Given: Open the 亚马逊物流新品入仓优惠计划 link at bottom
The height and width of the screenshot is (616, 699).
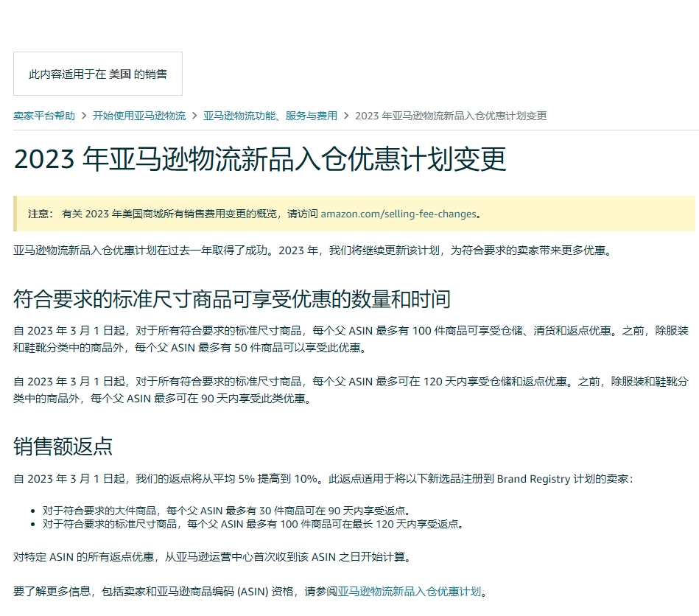Looking at the screenshot, I should (x=410, y=592).
